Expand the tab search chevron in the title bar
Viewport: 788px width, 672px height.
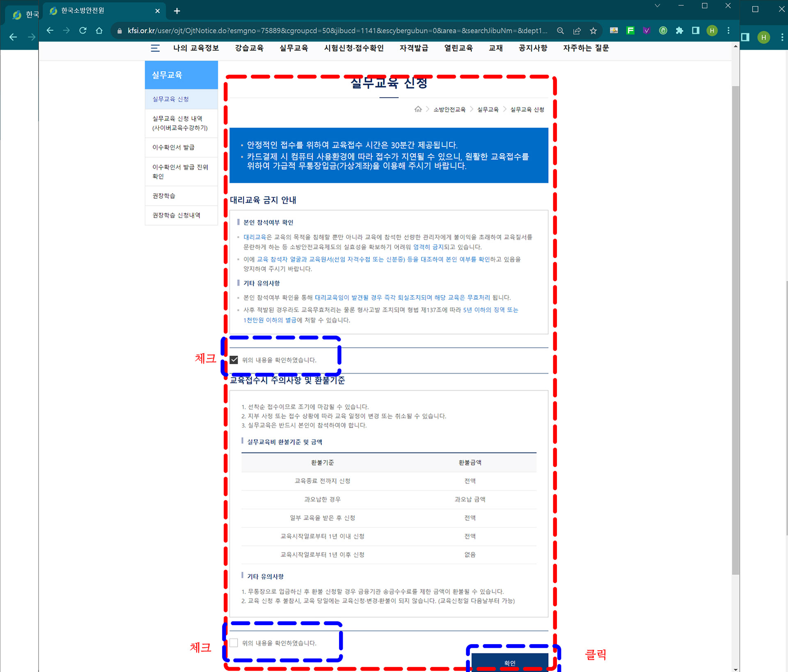[x=657, y=6]
